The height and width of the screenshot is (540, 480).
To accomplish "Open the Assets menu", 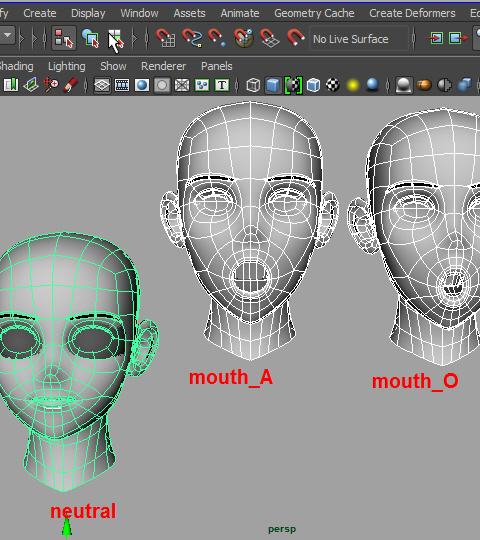I will 189,13.
